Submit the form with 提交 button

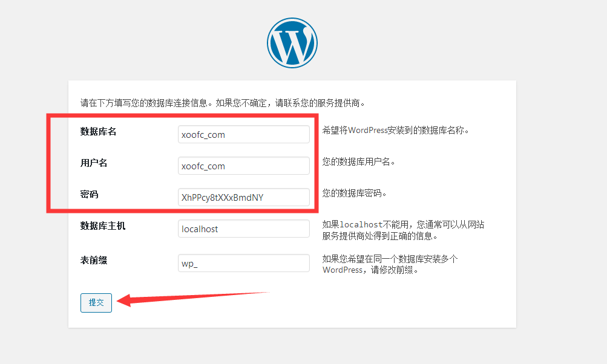(x=96, y=302)
